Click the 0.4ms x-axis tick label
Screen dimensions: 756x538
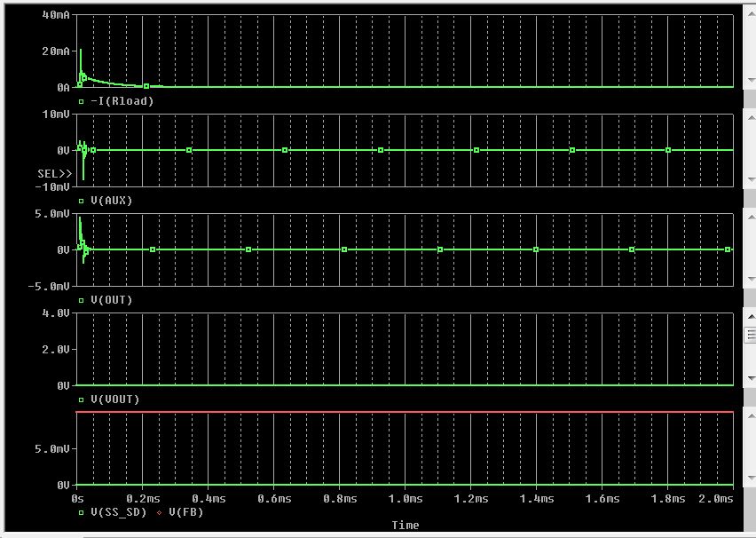tap(209, 498)
